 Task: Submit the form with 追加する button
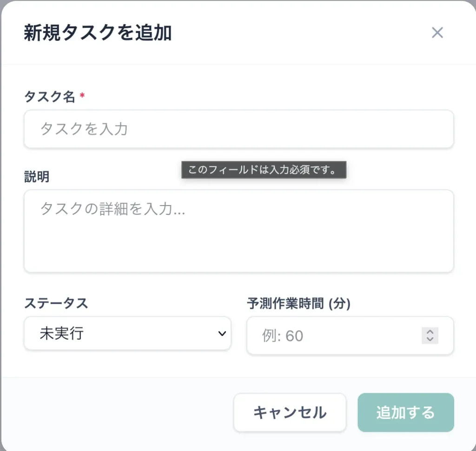tap(405, 412)
